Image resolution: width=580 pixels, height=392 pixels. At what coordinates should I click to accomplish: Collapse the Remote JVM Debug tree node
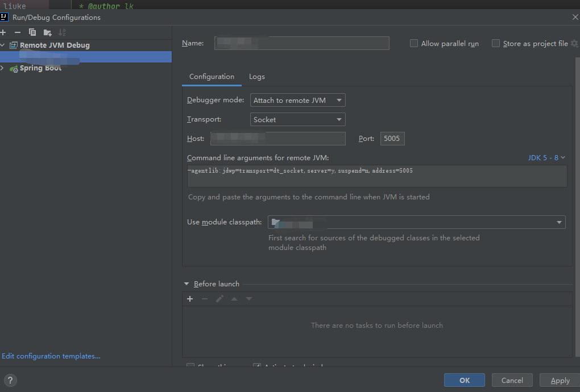coord(3,45)
